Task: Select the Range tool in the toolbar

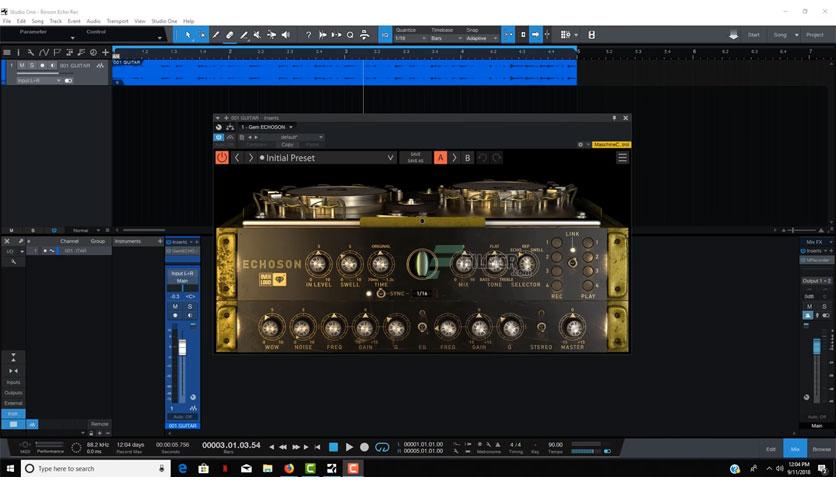Action: pyautogui.click(x=202, y=35)
